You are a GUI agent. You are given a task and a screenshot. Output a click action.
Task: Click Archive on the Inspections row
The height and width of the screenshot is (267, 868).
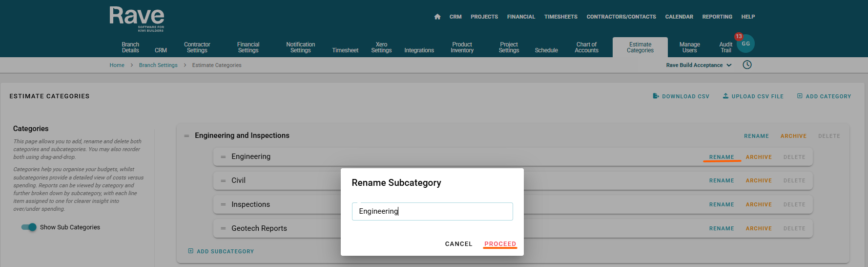[x=759, y=204]
